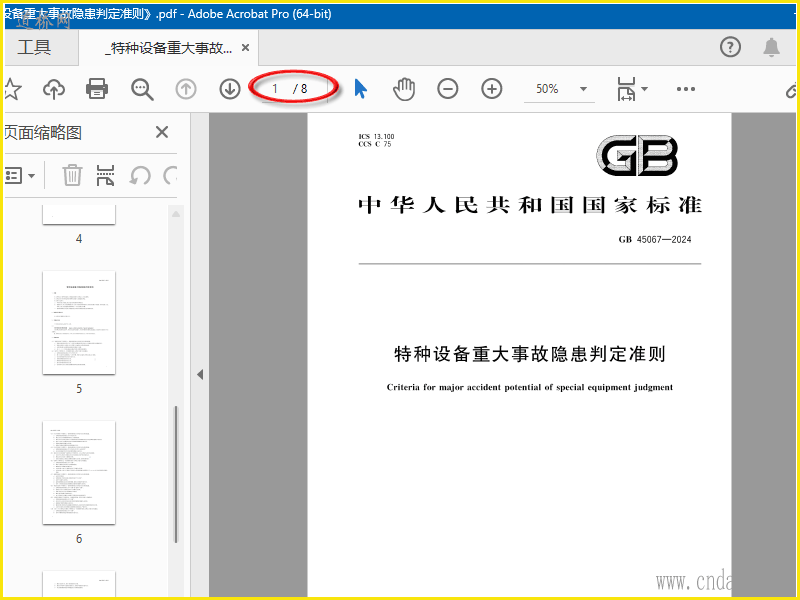Viewport: 800px width, 600px height.
Task: Click the CCS C 75 text
Action: click(374, 144)
